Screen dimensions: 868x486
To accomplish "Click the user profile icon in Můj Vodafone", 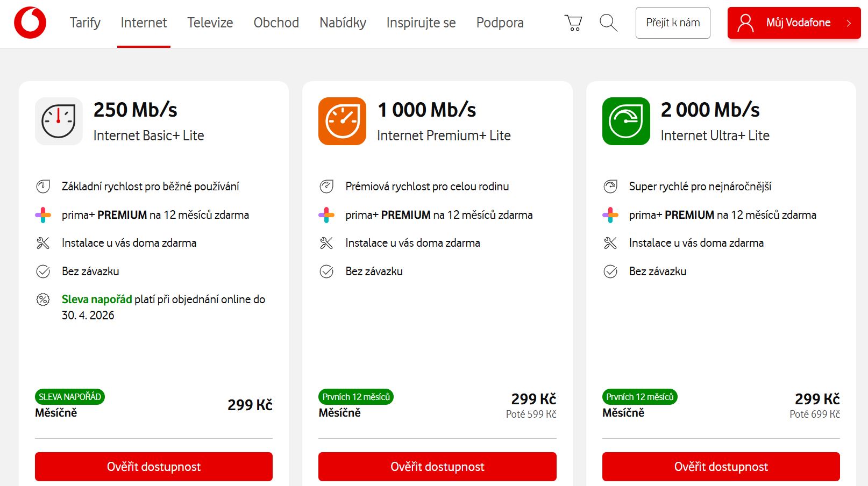I will pos(745,23).
